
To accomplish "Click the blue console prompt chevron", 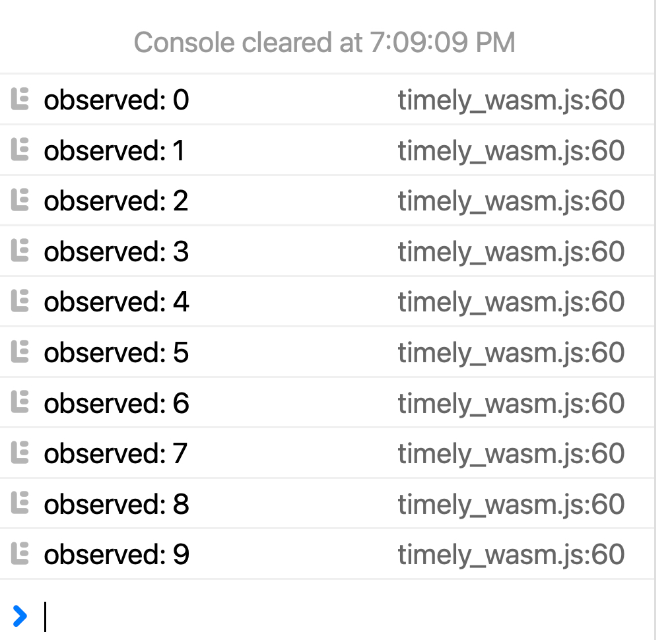I will click(x=20, y=616).
